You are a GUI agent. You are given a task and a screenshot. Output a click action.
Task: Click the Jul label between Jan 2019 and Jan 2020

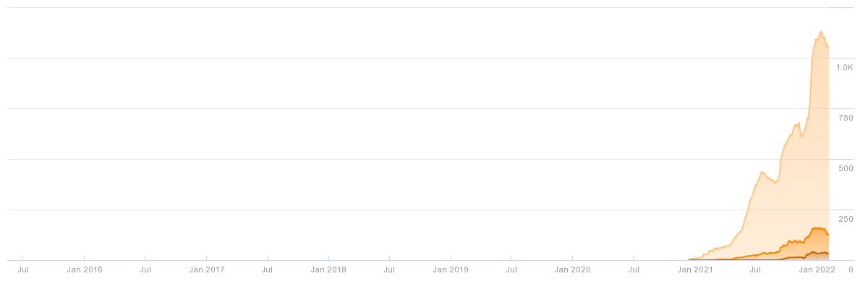click(x=511, y=269)
